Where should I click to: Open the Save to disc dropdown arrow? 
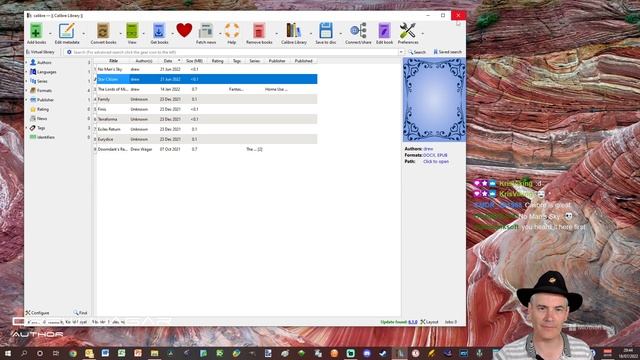point(340,33)
